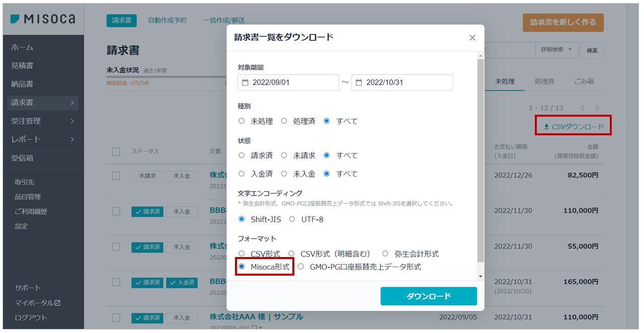This screenshot has height=333, width=644.
Task: Switch to ごみ箱 tab
Action: click(584, 81)
